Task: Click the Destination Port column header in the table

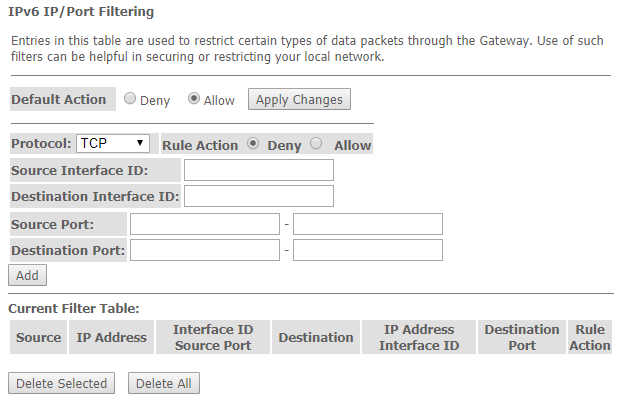Action: point(522,338)
